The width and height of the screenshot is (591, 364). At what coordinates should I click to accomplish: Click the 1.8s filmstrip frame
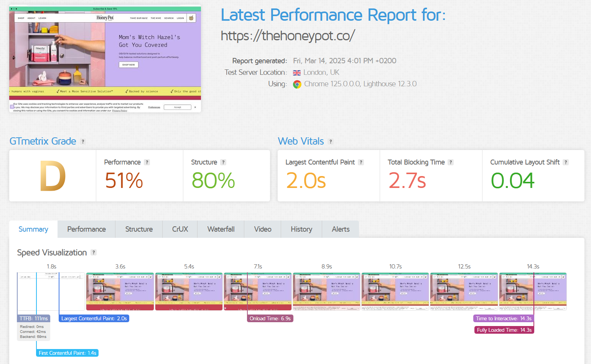51,292
